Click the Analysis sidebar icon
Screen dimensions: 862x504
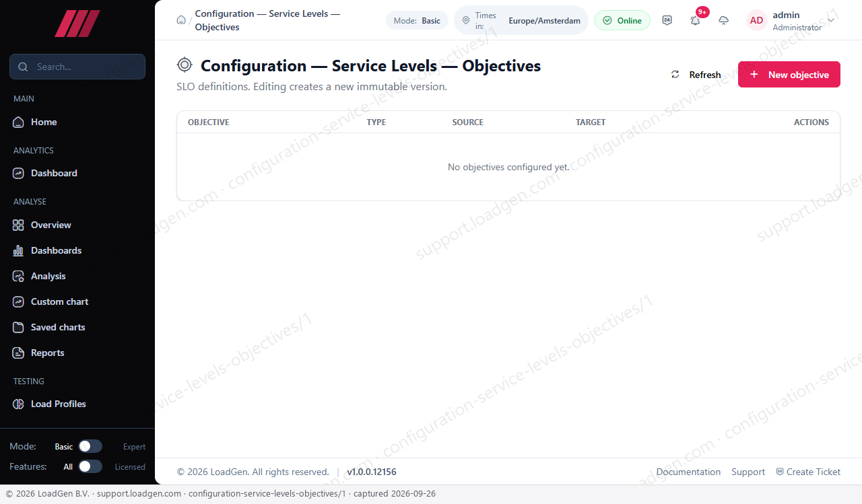(18, 276)
